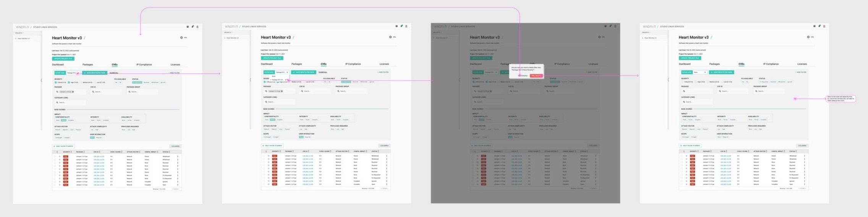Click Hide Filter in fourth frame
Screen dimensions: 868x217
pyautogui.click(x=801, y=72)
